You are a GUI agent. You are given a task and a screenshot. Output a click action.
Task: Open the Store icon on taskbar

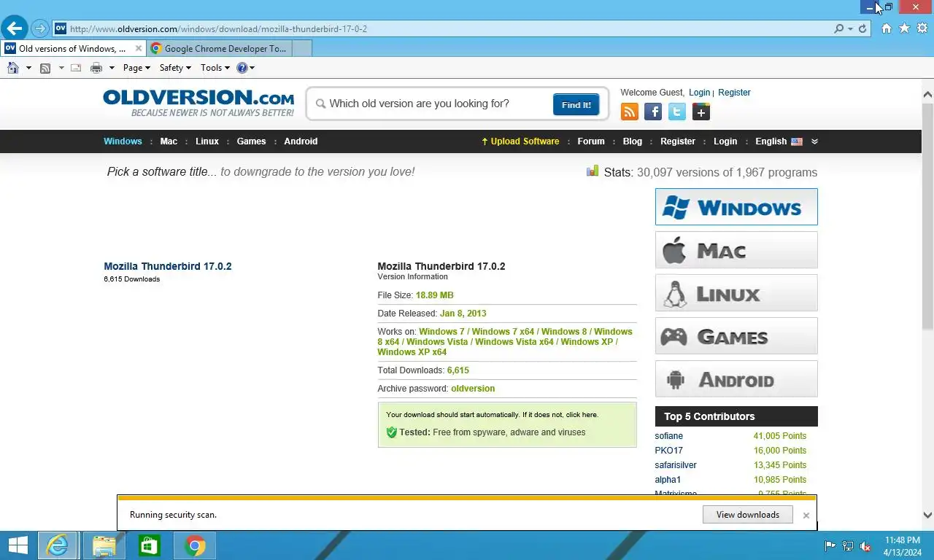tap(150, 545)
